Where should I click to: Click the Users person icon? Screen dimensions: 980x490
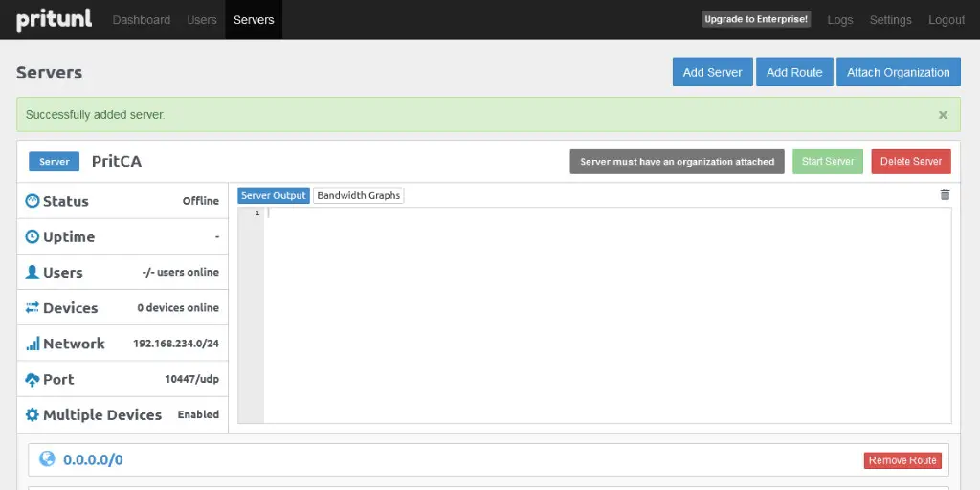[33, 272]
